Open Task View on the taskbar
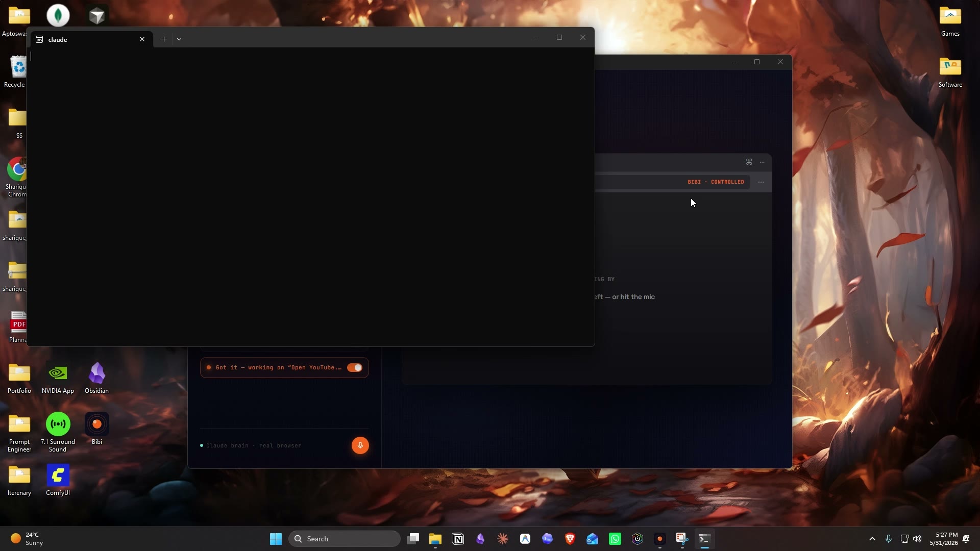The image size is (980, 551). click(x=413, y=539)
